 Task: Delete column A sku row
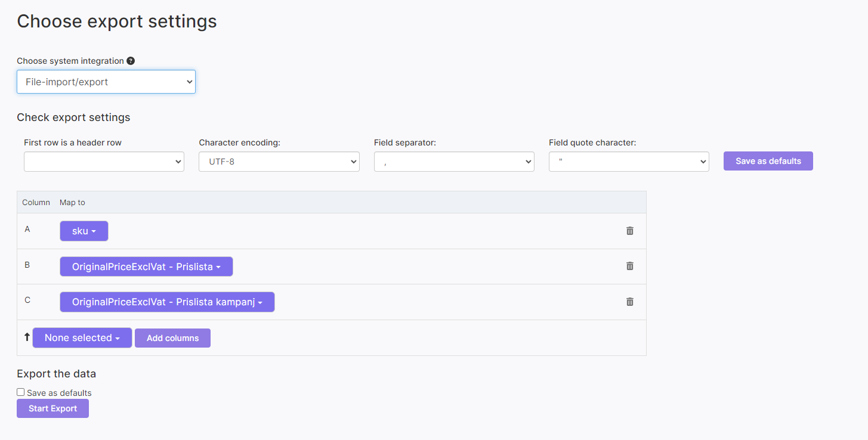pyautogui.click(x=629, y=231)
